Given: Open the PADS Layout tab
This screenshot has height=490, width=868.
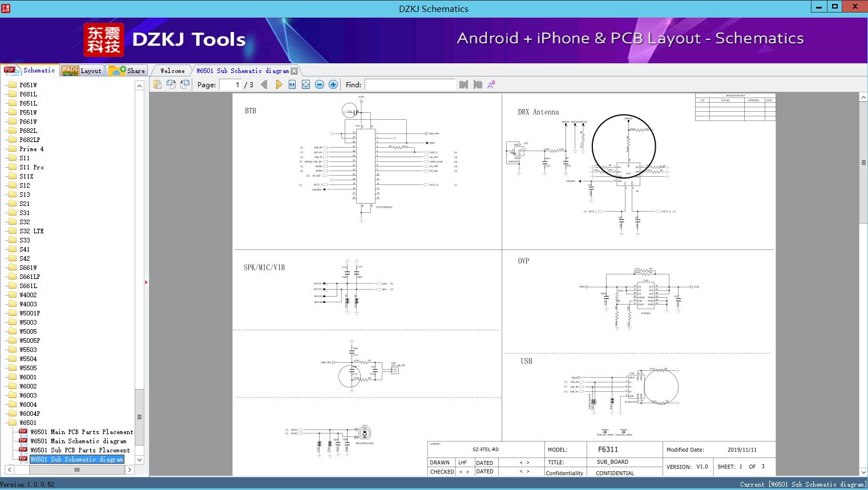Looking at the screenshot, I should click(x=82, y=71).
